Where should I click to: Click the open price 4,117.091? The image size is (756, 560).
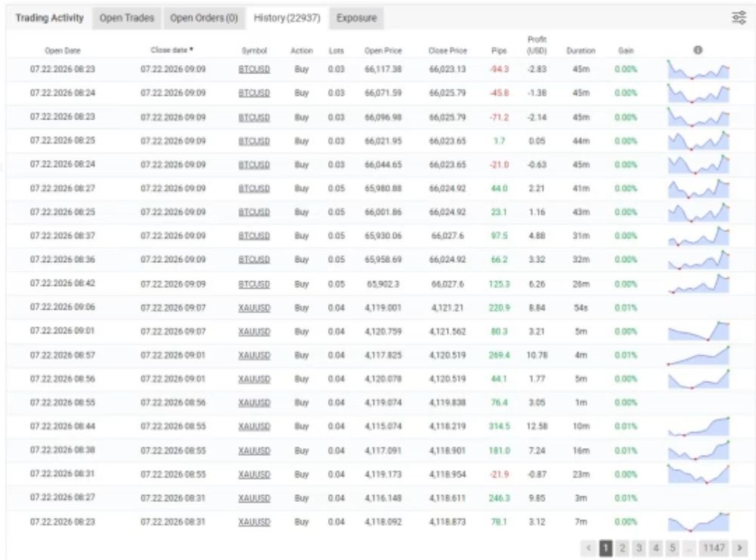click(x=383, y=450)
